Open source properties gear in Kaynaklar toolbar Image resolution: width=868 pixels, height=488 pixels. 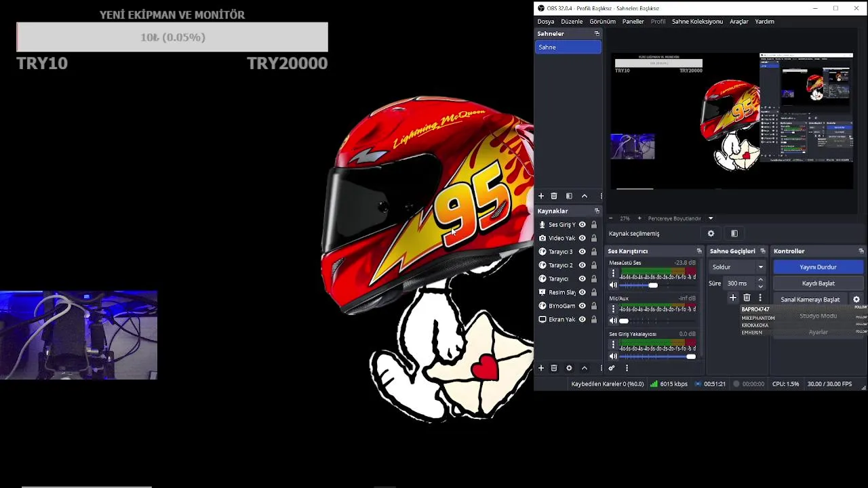(569, 368)
